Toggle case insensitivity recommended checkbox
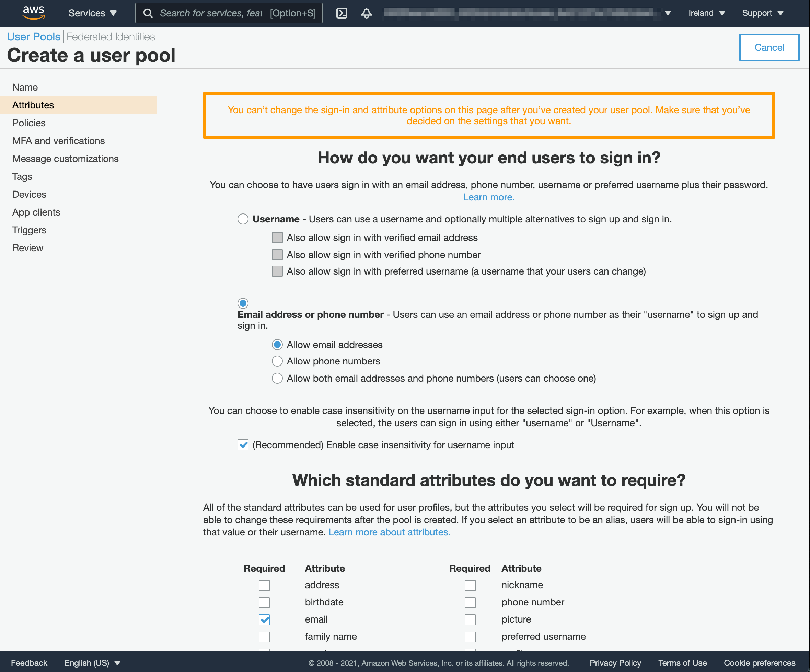The image size is (810, 672). (x=244, y=445)
